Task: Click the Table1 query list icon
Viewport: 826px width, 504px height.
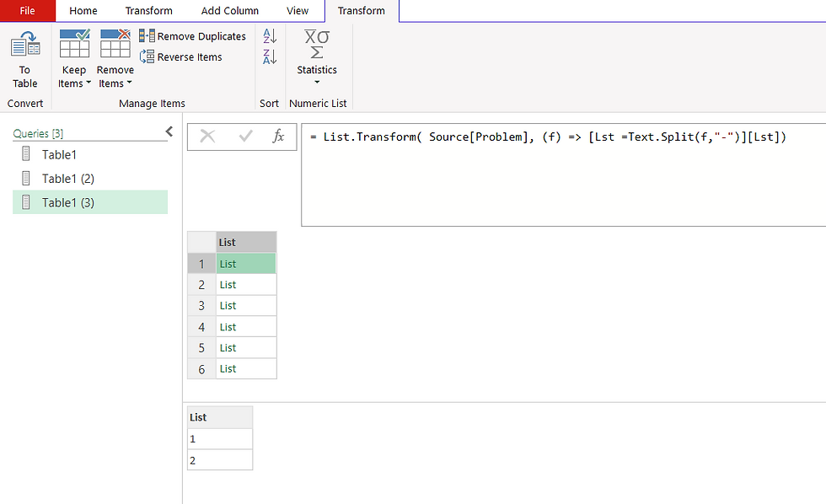Action: pos(26,154)
